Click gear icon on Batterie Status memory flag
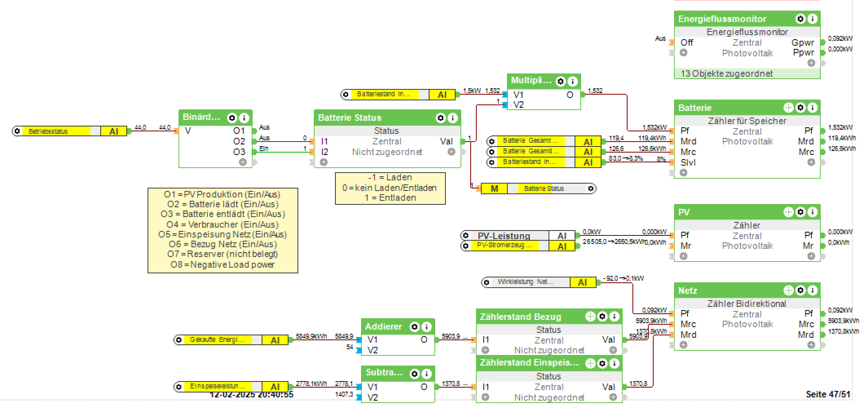Image resolution: width=868 pixels, height=408 pixels. [591, 188]
